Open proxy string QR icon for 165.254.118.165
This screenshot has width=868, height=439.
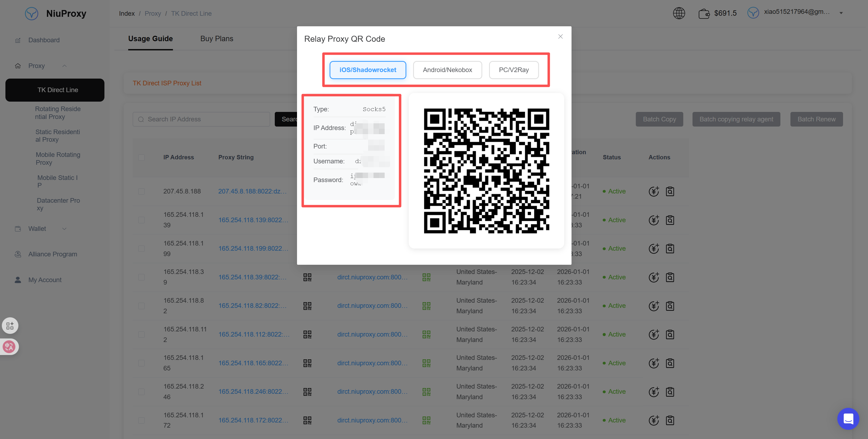tap(307, 363)
